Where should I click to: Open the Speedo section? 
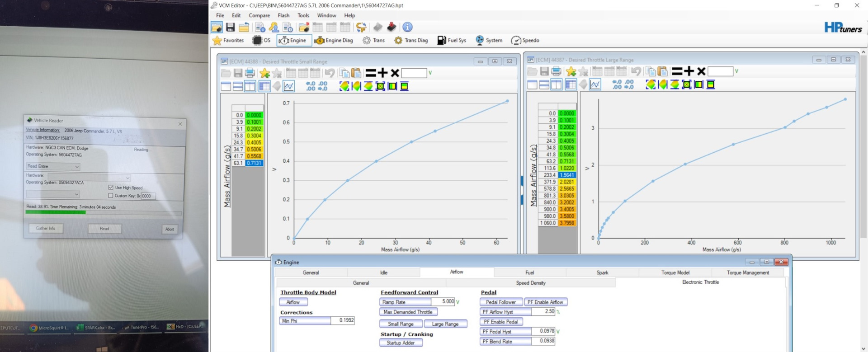pyautogui.click(x=525, y=40)
